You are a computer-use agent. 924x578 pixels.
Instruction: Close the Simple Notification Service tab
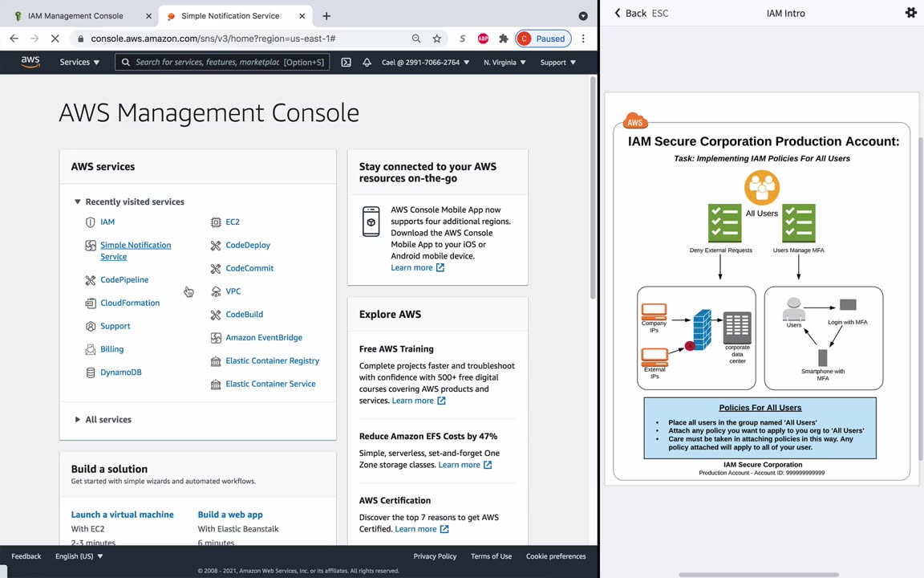coord(302,16)
